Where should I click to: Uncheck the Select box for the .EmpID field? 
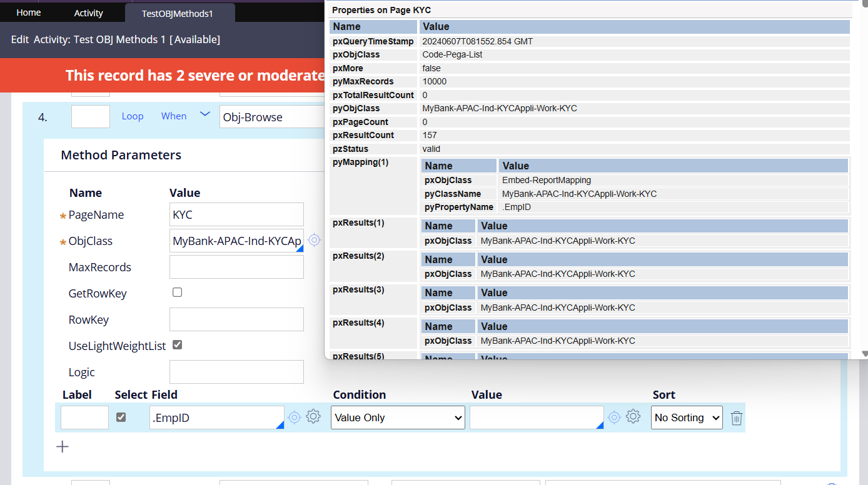[x=121, y=416]
